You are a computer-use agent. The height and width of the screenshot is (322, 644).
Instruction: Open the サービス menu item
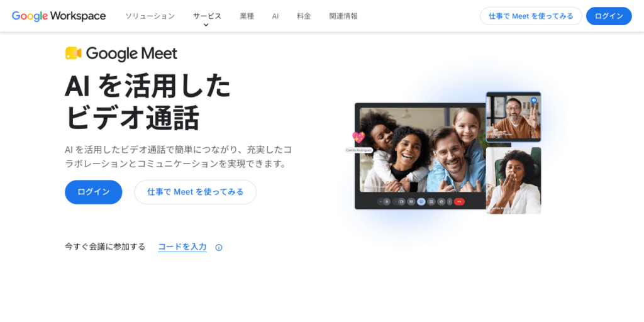click(207, 16)
